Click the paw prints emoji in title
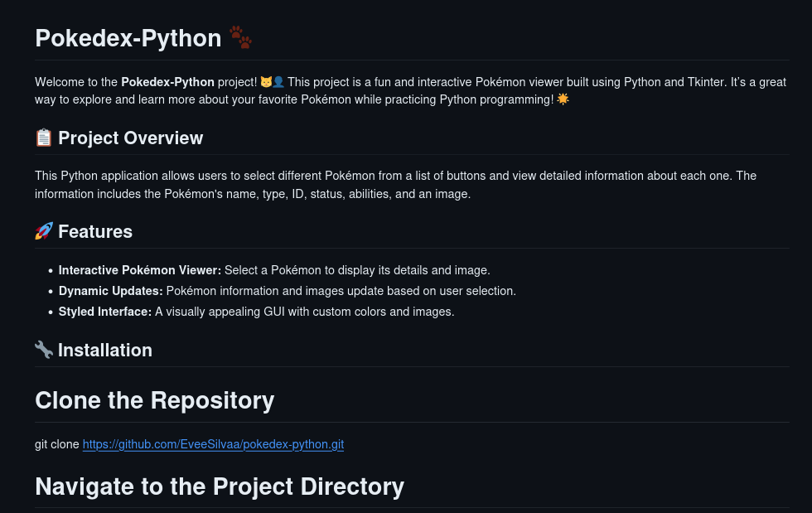This screenshot has width=812, height=513. pyautogui.click(x=240, y=38)
